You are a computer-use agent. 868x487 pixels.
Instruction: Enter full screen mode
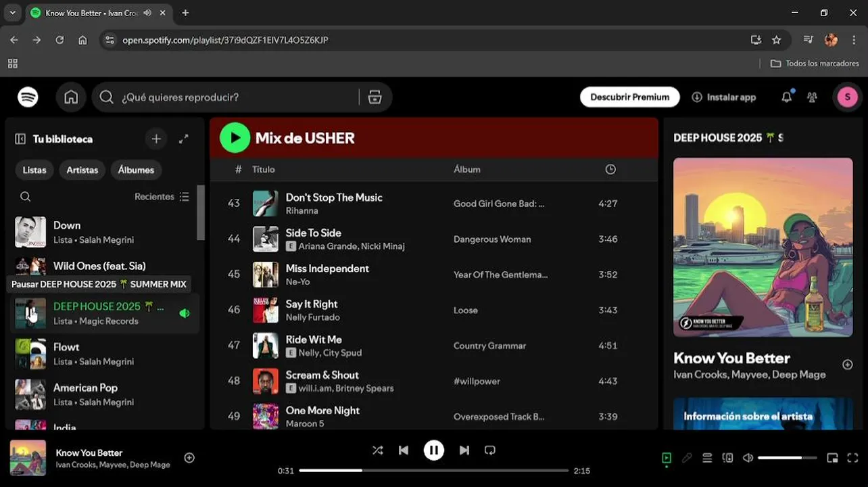click(x=852, y=458)
